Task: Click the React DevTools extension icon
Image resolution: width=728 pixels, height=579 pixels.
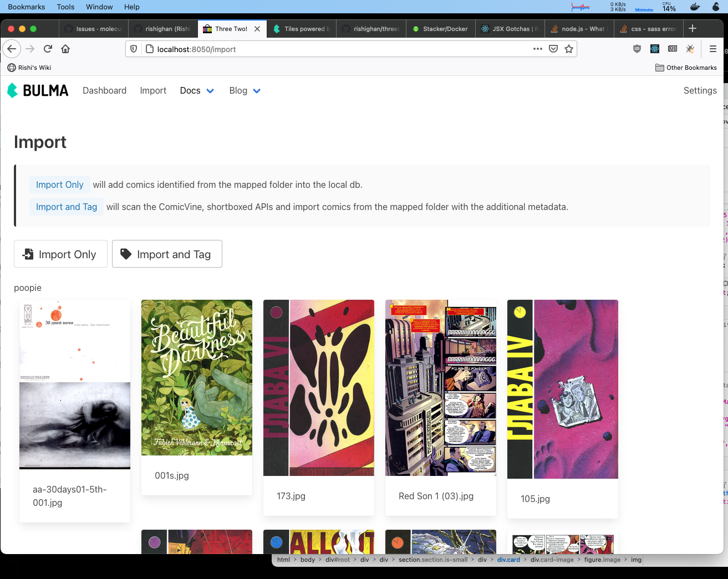Action: 655,49
